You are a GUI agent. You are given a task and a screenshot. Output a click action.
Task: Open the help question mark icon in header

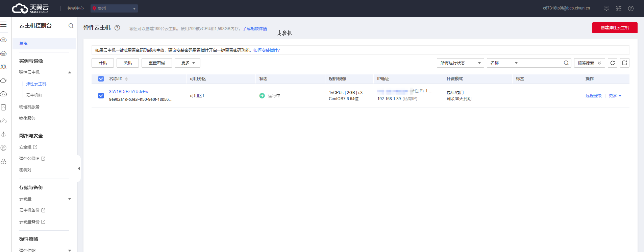(631, 8)
